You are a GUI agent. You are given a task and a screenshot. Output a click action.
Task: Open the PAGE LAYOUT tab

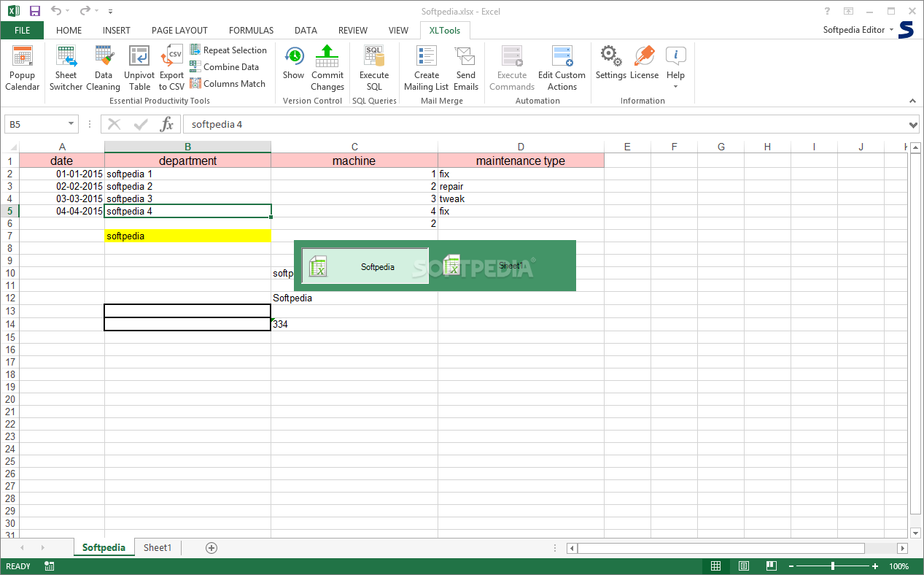[x=179, y=31]
